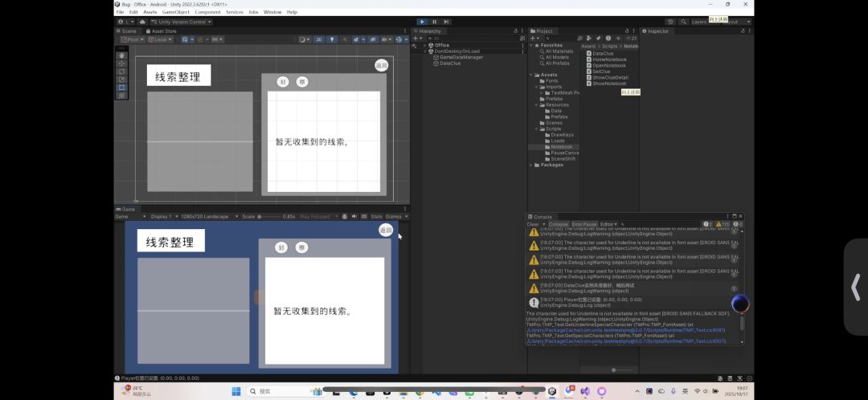This screenshot has width=868, height=400.
Task: Select the Rect tool in Scene tools
Action: (121, 88)
